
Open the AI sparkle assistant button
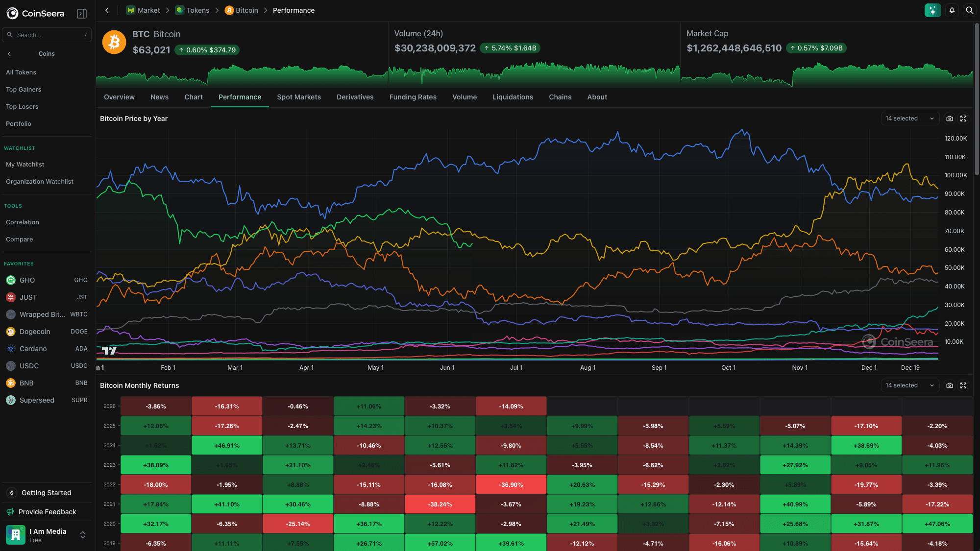click(932, 10)
